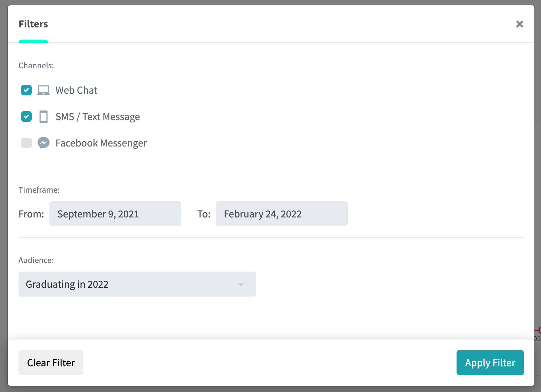The height and width of the screenshot is (392, 541).
Task: Close the Filters dialog with X
Action: coord(520,24)
